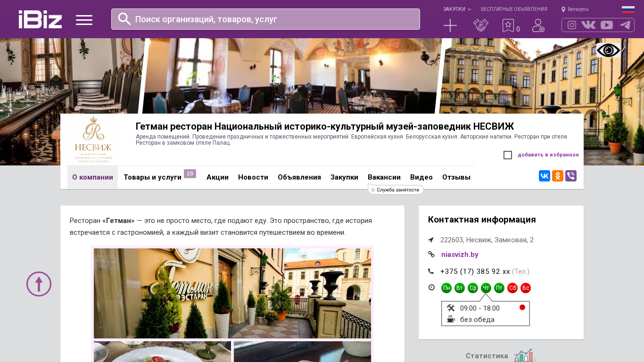644x362 pixels.
Task: Select Saturday 'Сб' schedule day
Action: (512, 288)
